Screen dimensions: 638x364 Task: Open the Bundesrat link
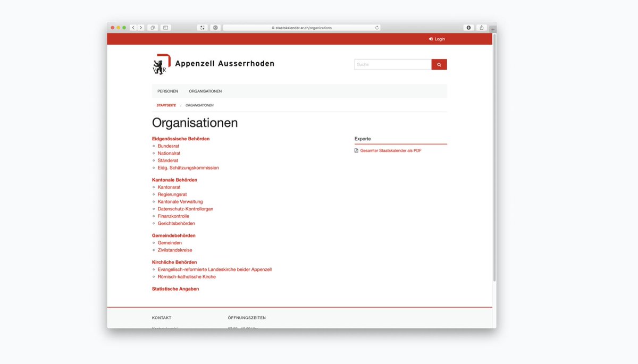click(169, 146)
